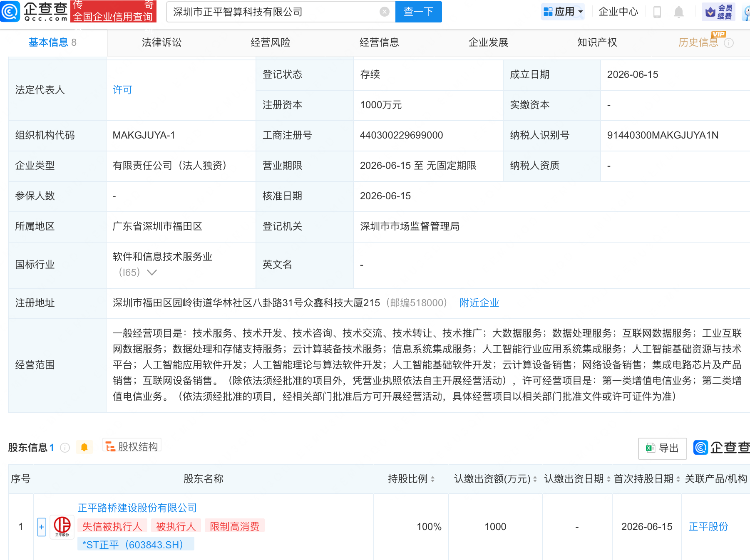Open the mobile phone app icon
The image size is (750, 560).
click(657, 12)
